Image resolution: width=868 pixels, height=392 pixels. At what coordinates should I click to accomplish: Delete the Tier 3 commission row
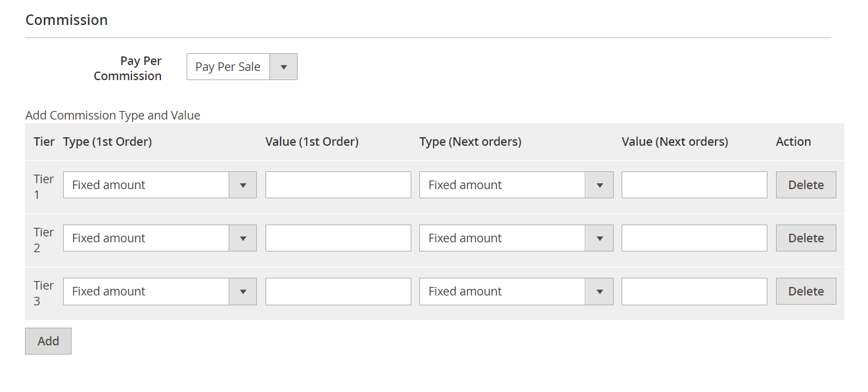point(806,292)
